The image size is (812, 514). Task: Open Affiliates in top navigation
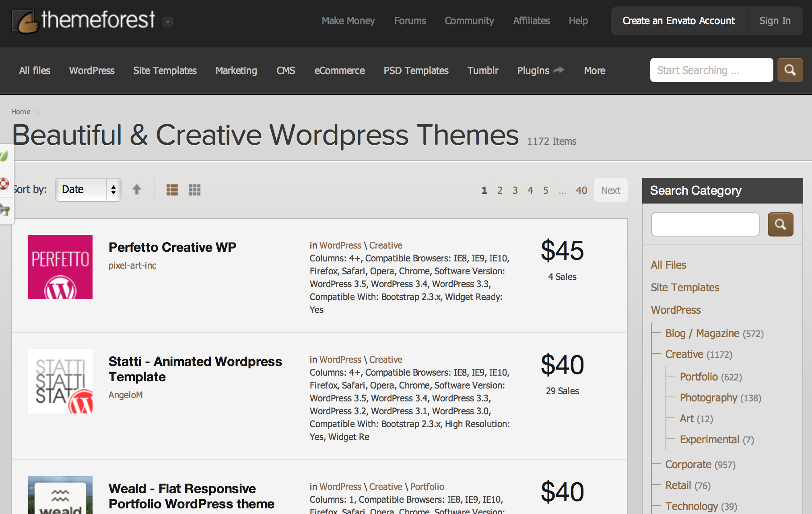pos(531,21)
